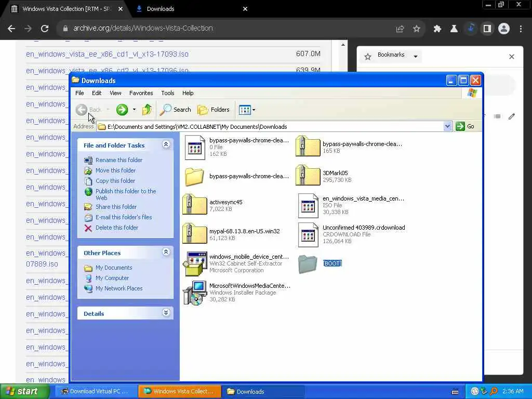Image resolution: width=532 pixels, height=399 pixels.
Task: Collapse the Other Places panel
Action: [166, 252]
